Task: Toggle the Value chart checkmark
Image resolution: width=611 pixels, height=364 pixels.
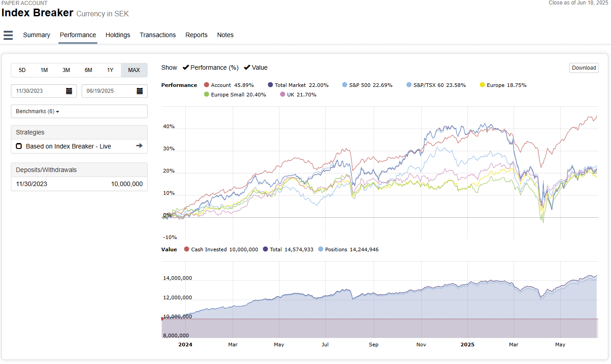Action: [x=247, y=67]
